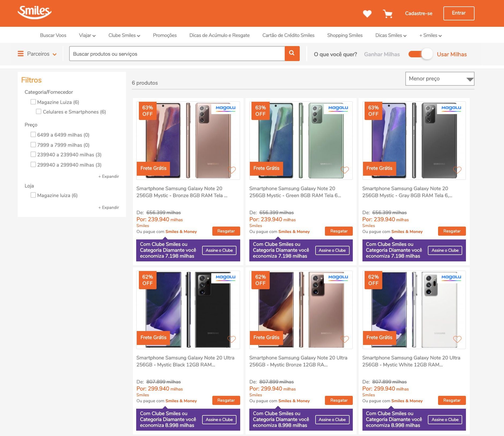The image size is (504, 436).
Task: Click Resgatar for Mystic Bronze Note 20
Action: click(226, 231)
